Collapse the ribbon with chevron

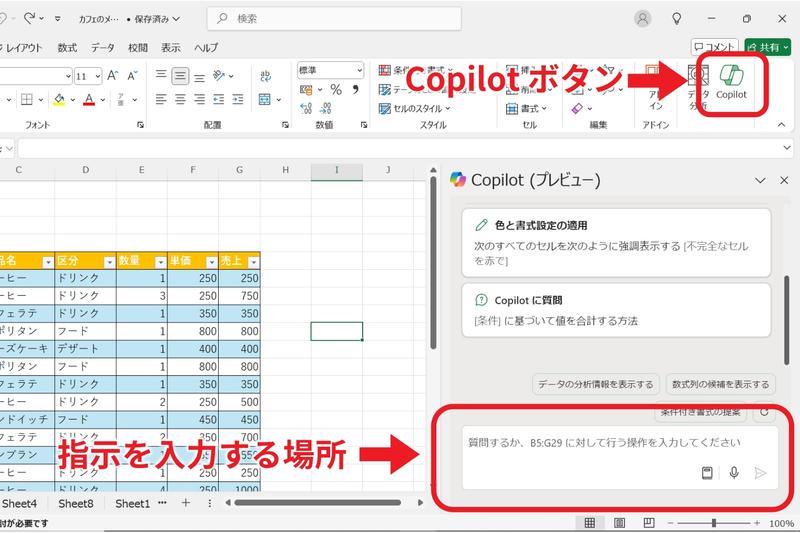[781, 124]
